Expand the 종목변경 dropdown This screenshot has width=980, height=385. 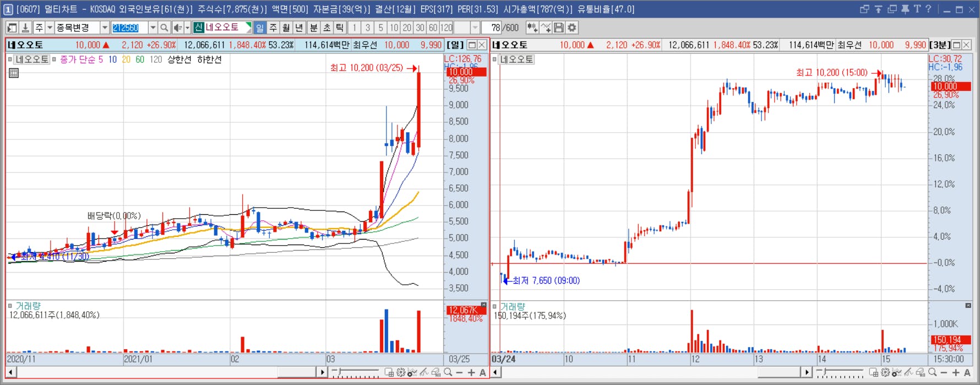[105, 28]
